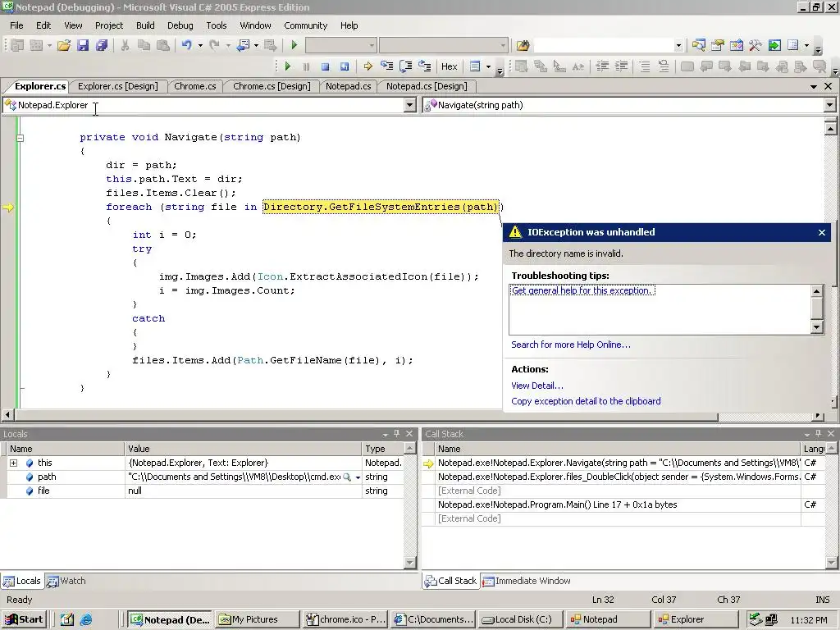Switch to Explorer.cs [Design] tab
The height and width of the screenshot is (630, 840).
117,86
